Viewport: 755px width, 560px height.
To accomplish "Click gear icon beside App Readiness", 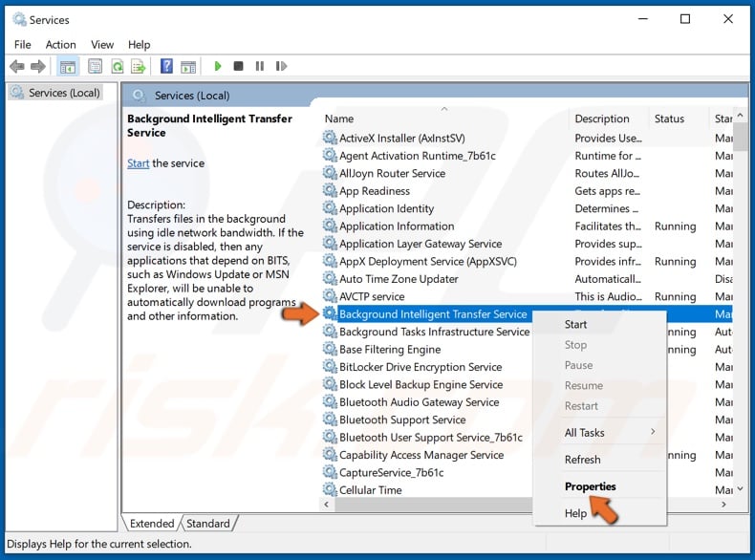I will (330, 191).
